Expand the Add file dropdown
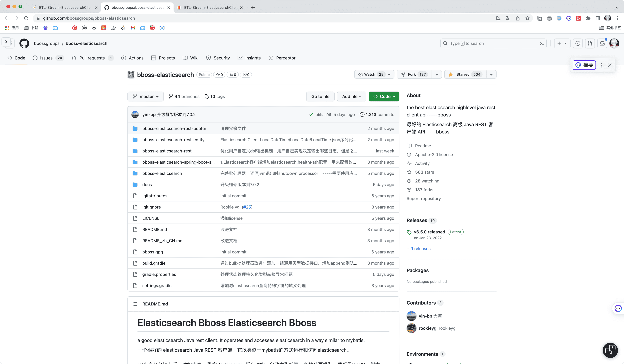The height and width of the screenshot is (364, 624). pos(351,97)
